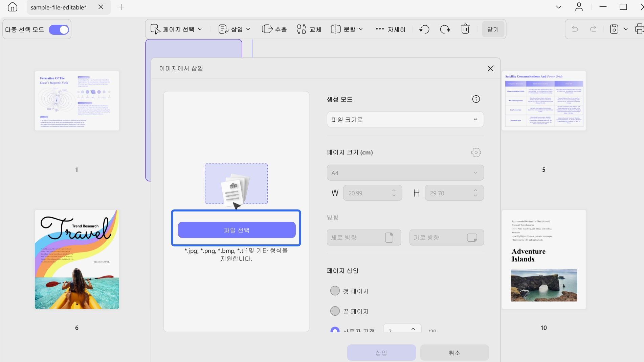Click the 삽입 confirm button

pos(381,353)
